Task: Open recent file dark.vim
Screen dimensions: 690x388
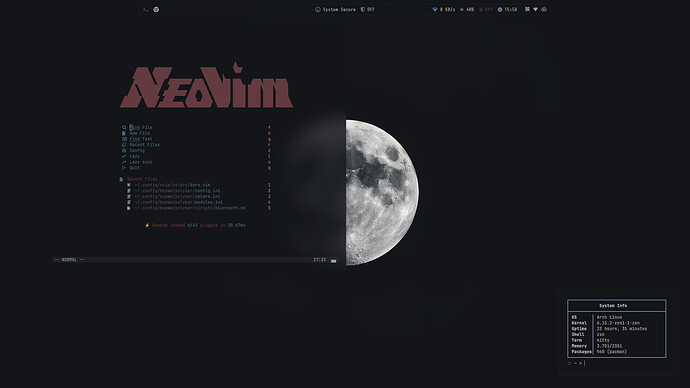Action: click(x=172, y=185)
